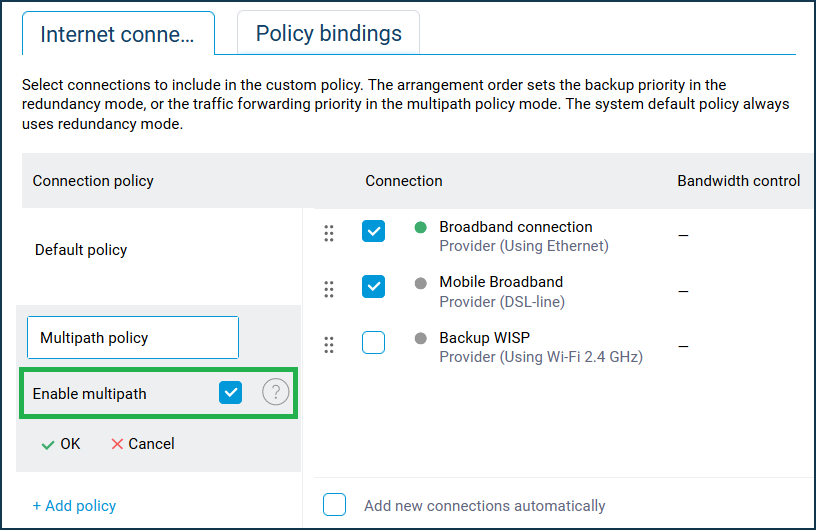Uncheck the Broadband connection checkbox

(374, 231)
